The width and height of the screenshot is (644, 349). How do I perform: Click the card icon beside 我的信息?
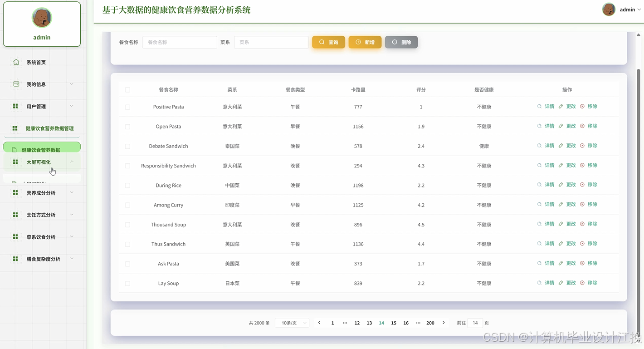16,84
